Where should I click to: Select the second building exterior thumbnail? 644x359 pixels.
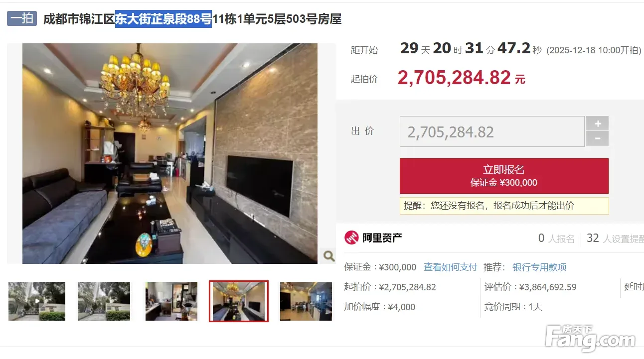click(x=104, y=301)
